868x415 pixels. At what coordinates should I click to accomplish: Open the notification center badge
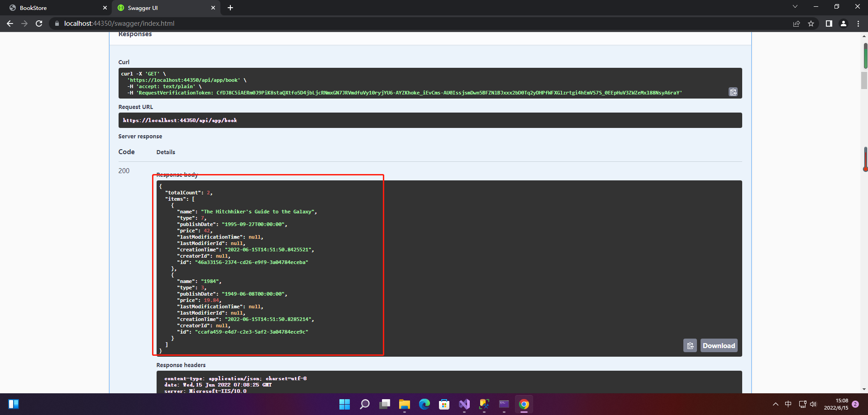coord(855,404)
